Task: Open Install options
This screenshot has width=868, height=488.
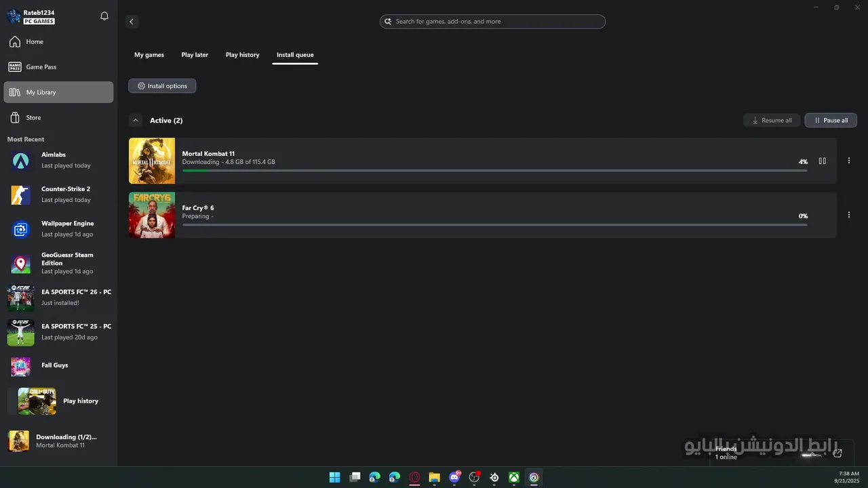Action: pos(162,86)
